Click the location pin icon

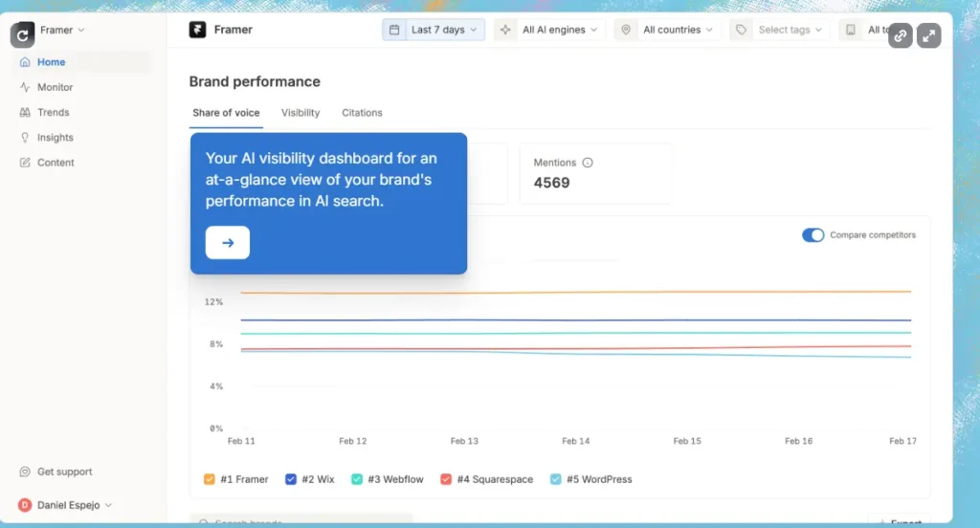pyautogui.click(x=626, y=30)
